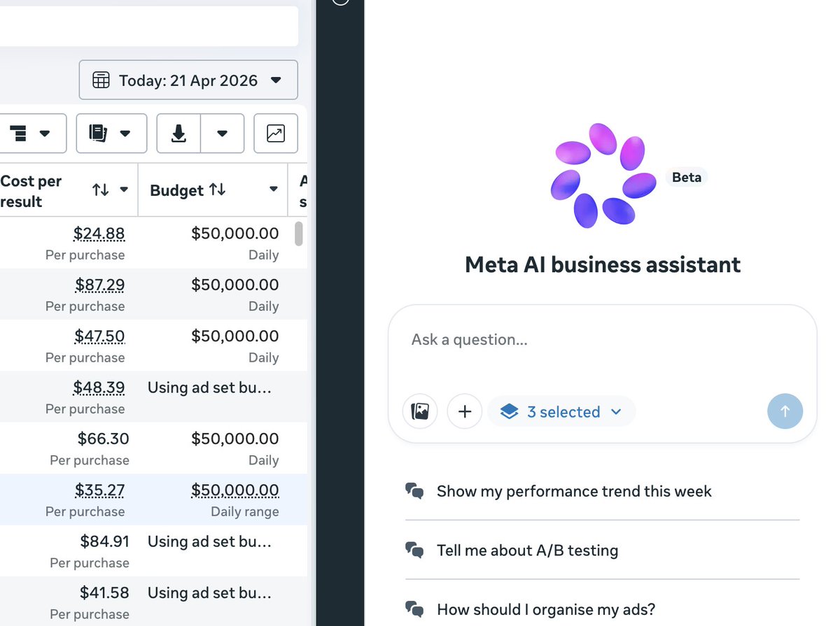Image resolution: width=840 pixels, height=626 pixels.
Task: Open the 3 selected dropdown
Action: tap(561, 412)
